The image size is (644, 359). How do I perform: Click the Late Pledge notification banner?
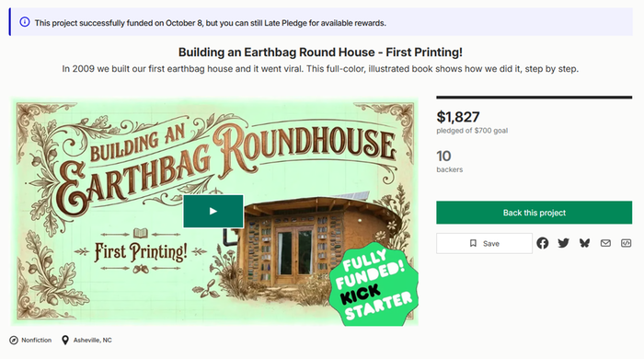pos(321,22)
